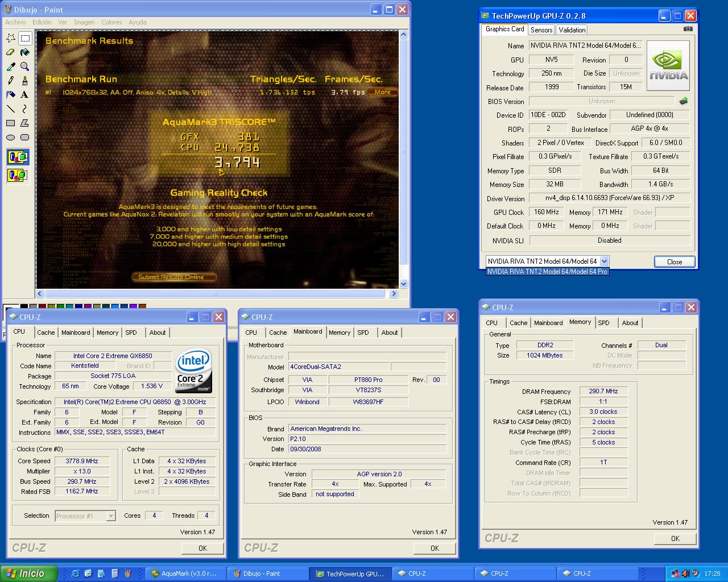728x582 pixels.
Task: Click the 17:28 system clock
Action: pos(712,573)
